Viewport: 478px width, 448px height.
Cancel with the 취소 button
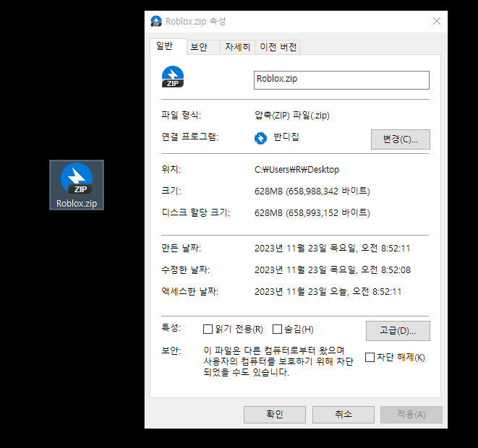[x=343, y=415]
